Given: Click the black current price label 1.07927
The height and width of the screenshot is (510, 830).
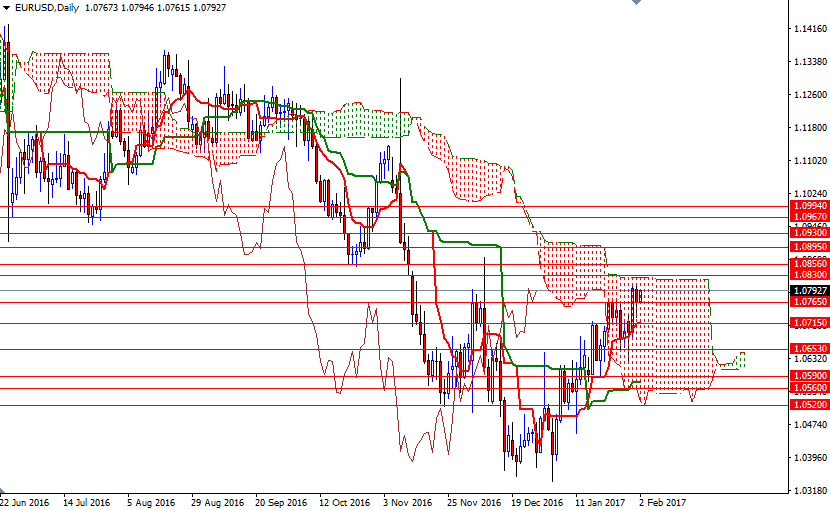Looking at the screenshot, I should coord(809,291).
